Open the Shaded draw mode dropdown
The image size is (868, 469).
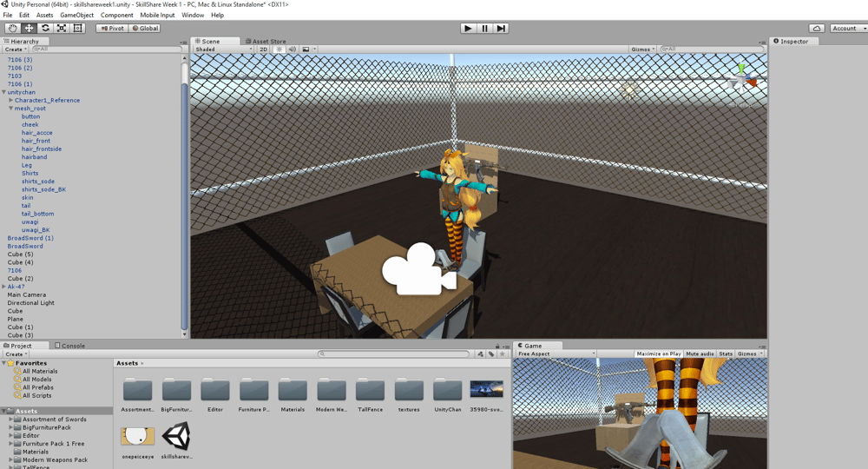point(224,50)
